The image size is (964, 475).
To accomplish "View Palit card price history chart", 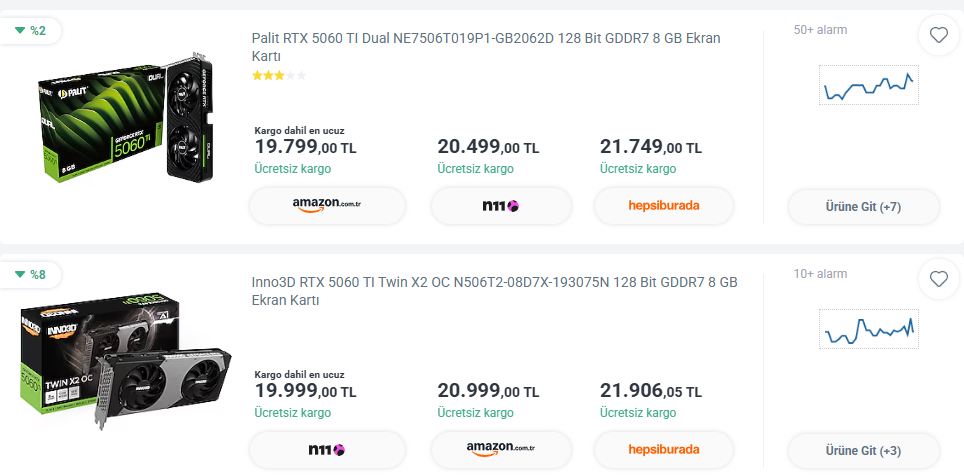I will (869, 85).
